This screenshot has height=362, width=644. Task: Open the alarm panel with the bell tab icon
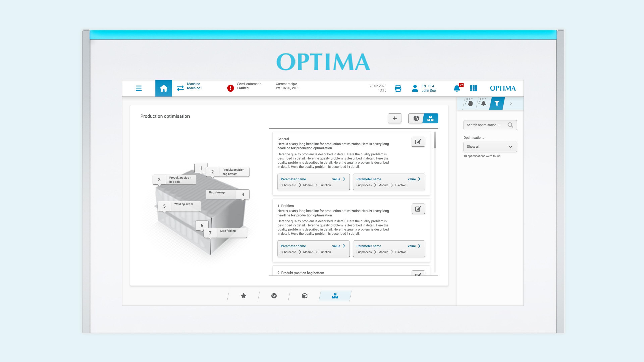point(483,103)
